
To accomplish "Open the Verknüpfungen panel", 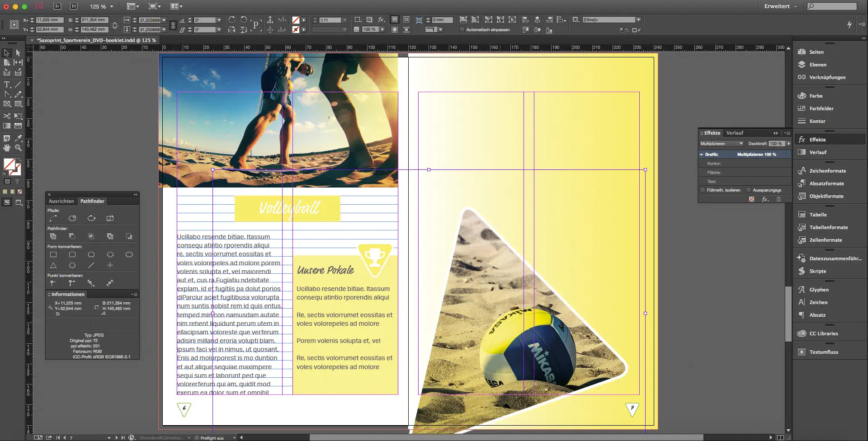I will coord(827,77).
